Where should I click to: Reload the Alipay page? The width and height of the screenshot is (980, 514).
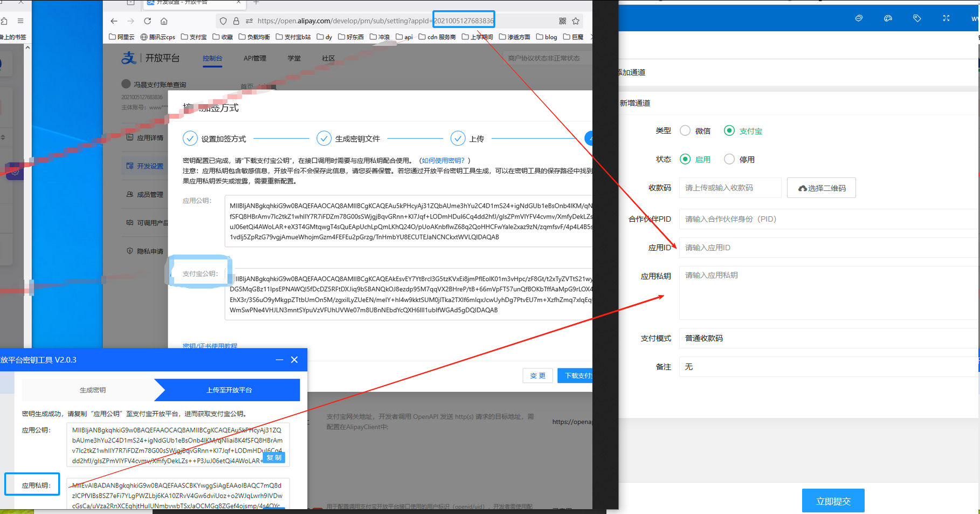147,21
